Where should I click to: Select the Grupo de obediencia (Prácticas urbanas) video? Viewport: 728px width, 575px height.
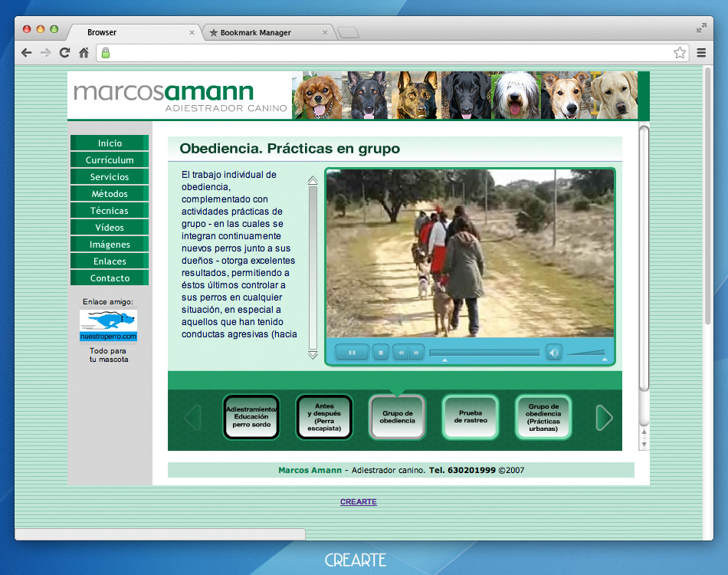click(x=543, y=416)
